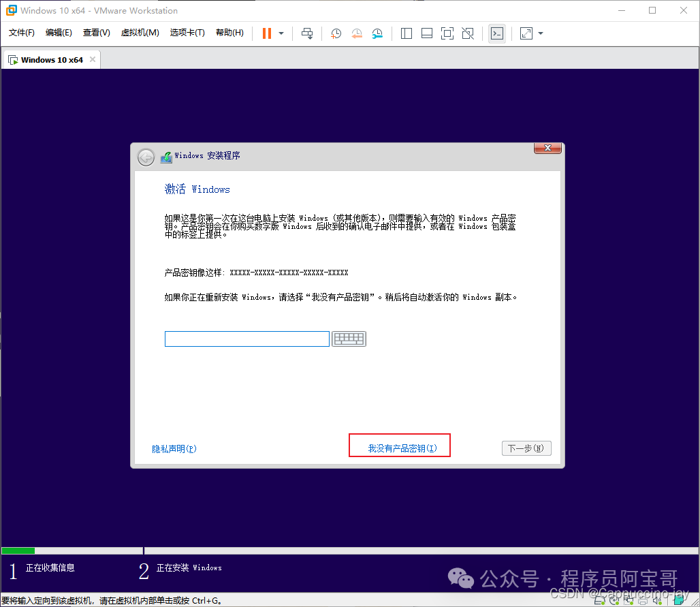This screenshot has width=700, height=607.
Task: Click the 正在安装 Windows step label
Action: pos(189,567)
